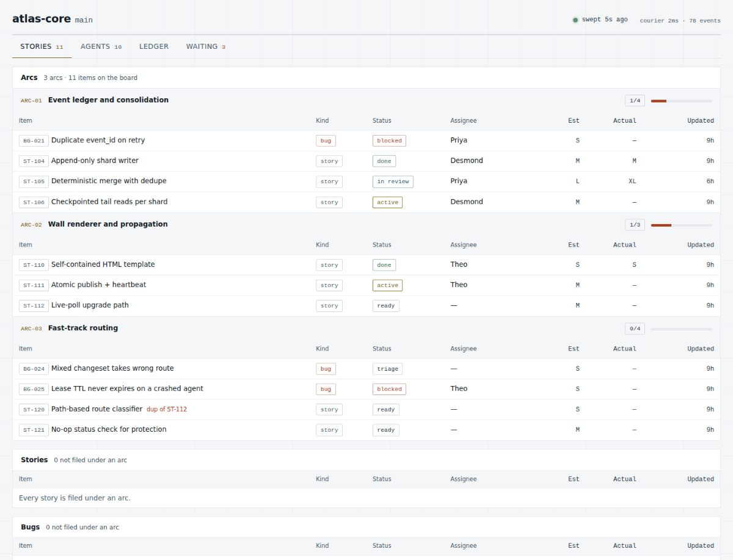Select the ST-104 item ID badge

[x=34, y=161]
